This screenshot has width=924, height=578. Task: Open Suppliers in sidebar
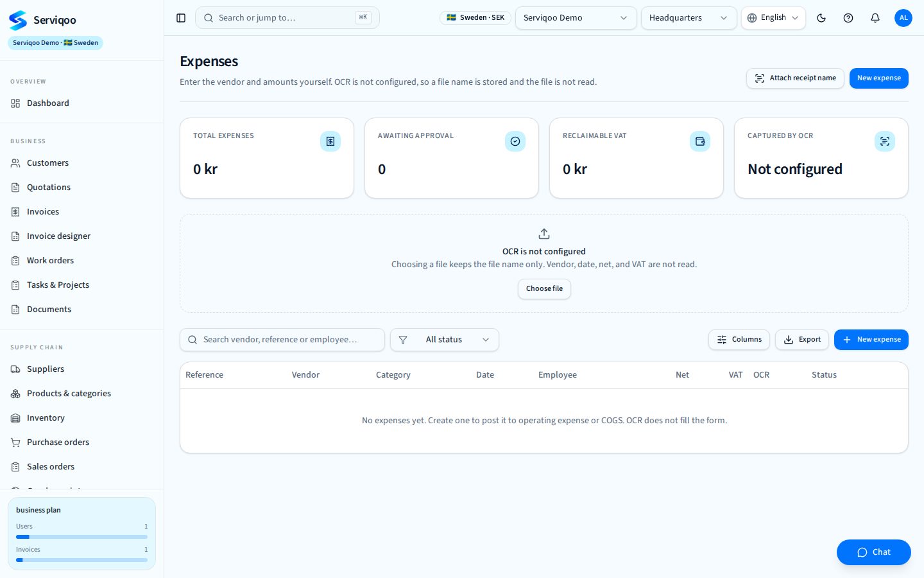(81, 369)
